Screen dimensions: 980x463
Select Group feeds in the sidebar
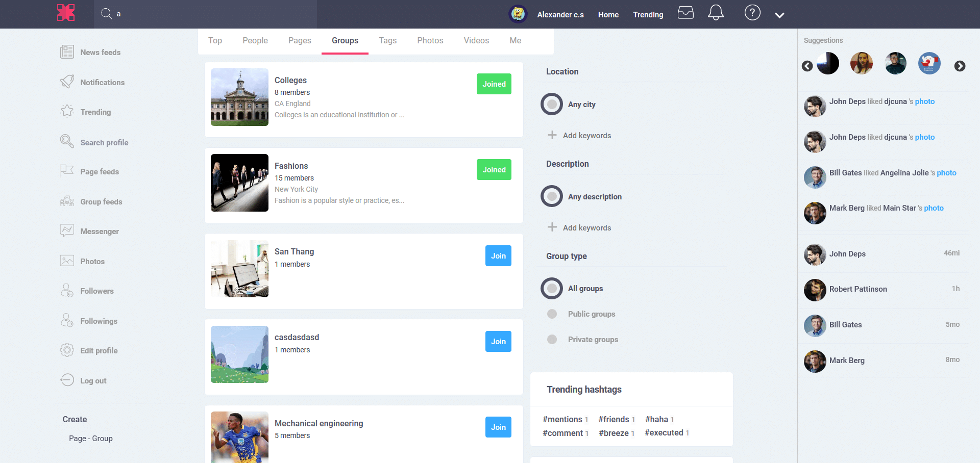67,201
